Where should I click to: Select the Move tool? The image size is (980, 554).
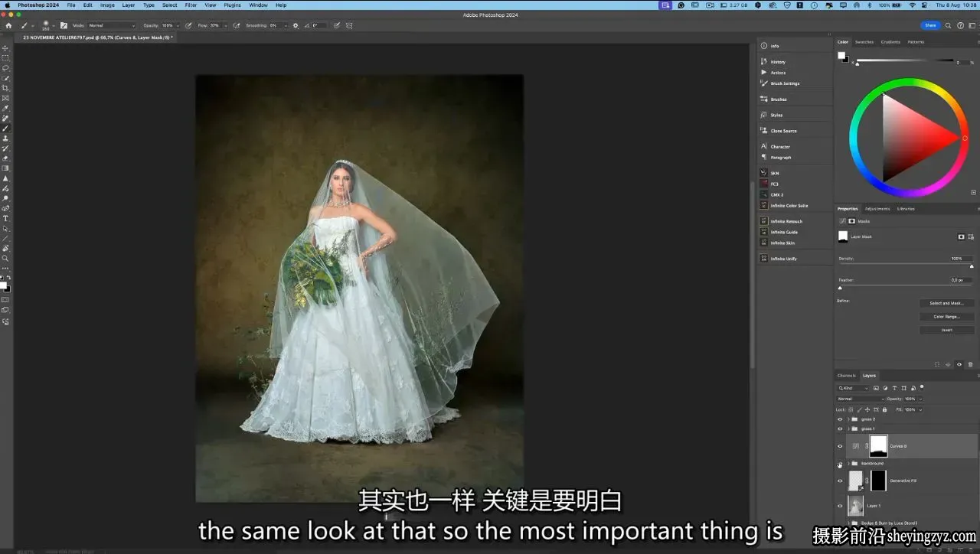click(5, 48)
